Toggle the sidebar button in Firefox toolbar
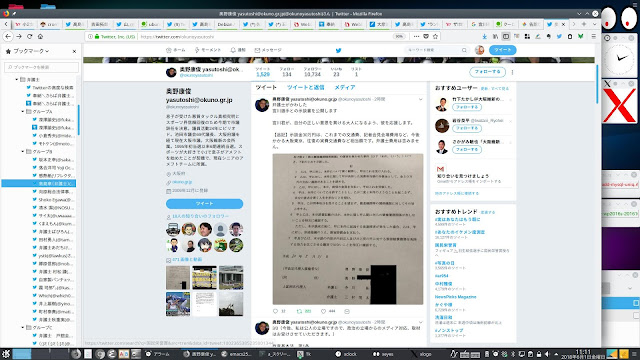This screenshot has height=360, width=640. (x=506, y=36)
